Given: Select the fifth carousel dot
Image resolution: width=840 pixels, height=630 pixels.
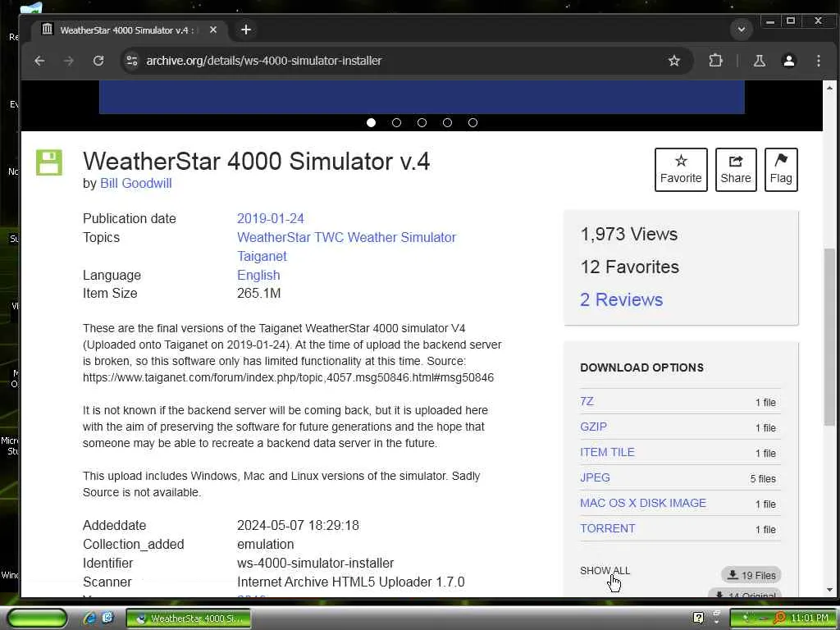Looking at the screenshot, I should pos(472,123).
